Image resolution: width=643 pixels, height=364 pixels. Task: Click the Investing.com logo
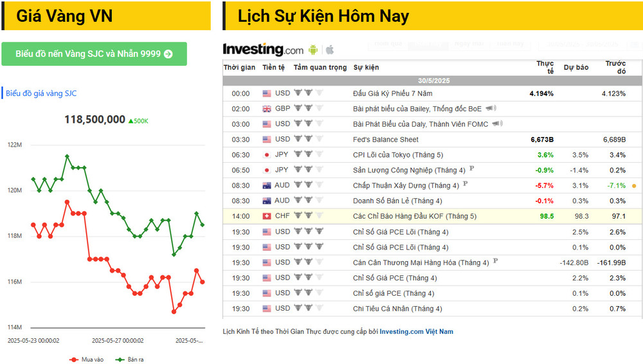click(x=263, y=50)
